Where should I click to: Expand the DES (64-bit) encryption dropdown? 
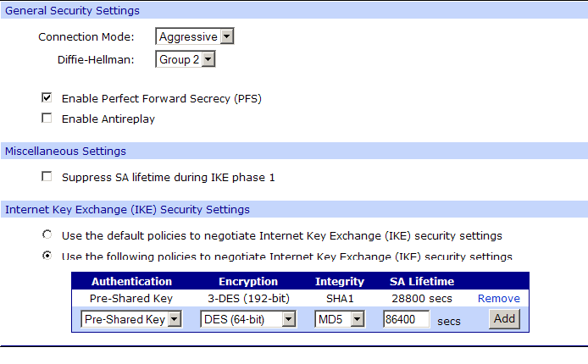click(247, 319)
